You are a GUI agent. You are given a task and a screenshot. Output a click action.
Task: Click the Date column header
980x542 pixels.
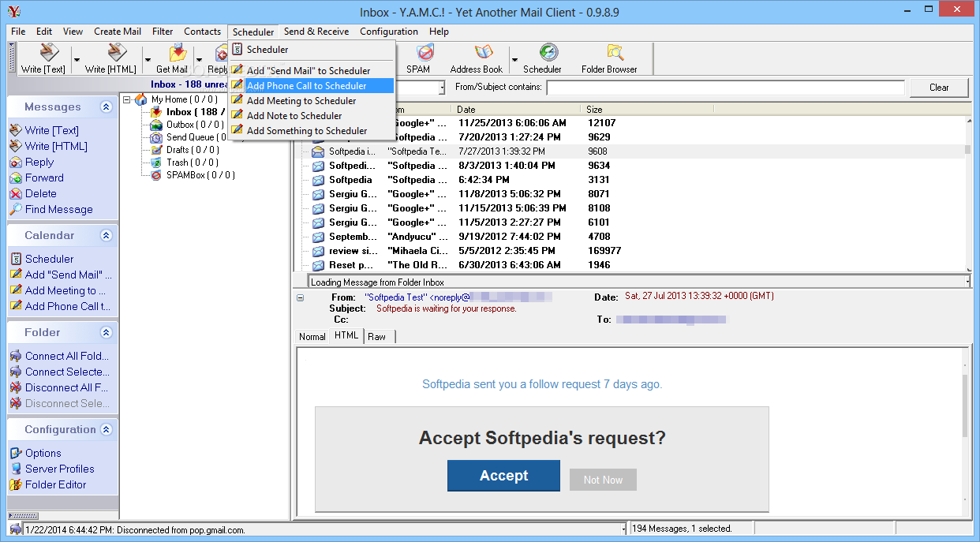tap(516, 110)
